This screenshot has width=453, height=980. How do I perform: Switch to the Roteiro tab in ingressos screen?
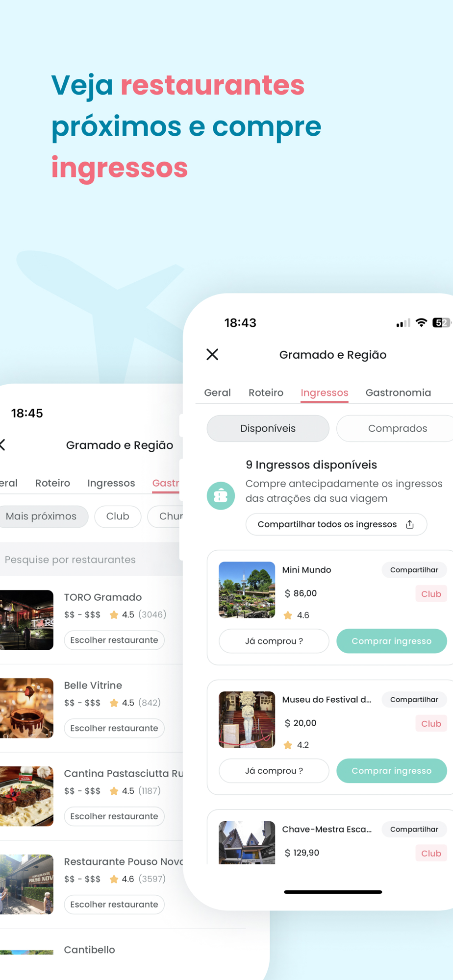(266, 392)
